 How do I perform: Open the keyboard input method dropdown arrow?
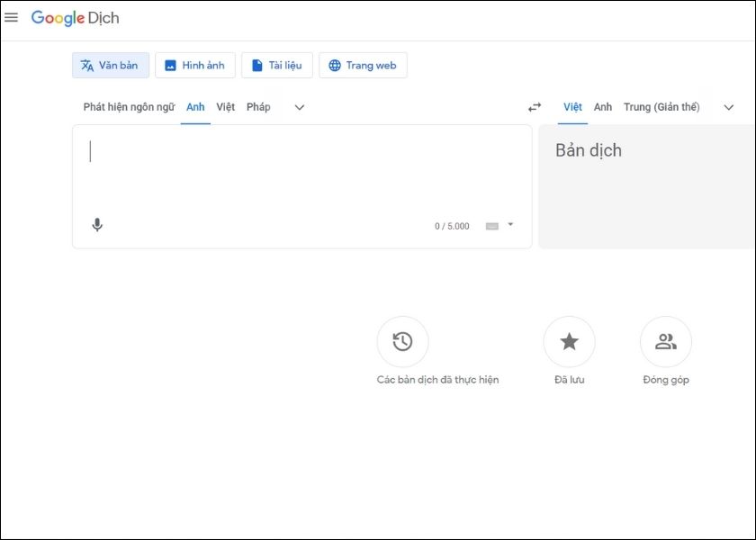click(x=509, y=226)
